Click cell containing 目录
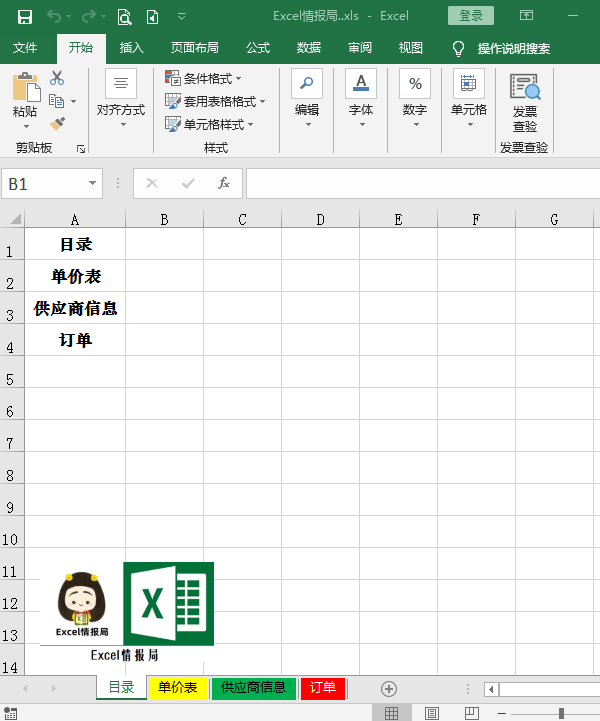The image size is (600, 721). (75, 244)
